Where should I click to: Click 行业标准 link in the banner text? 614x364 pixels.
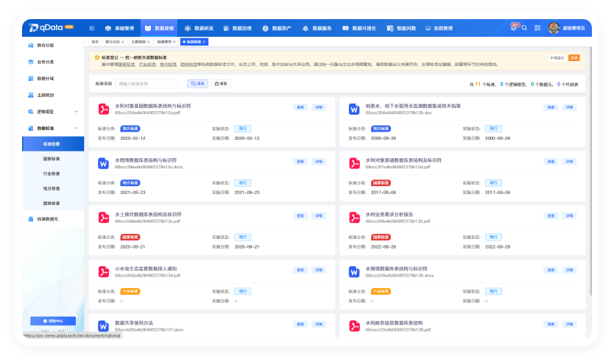pyautogui.click(x=147, y=65)
